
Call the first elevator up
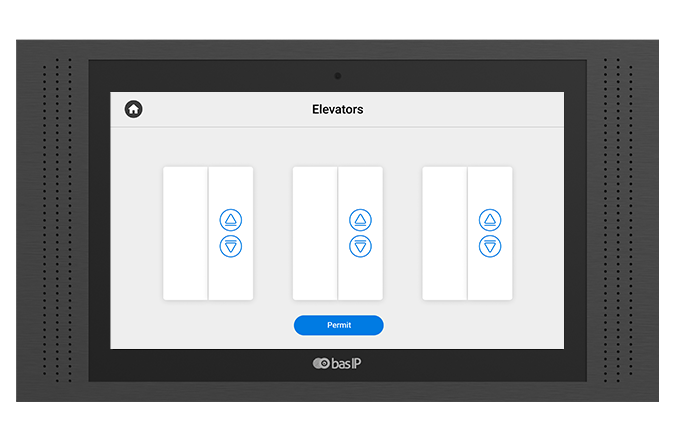pos(230,220)
